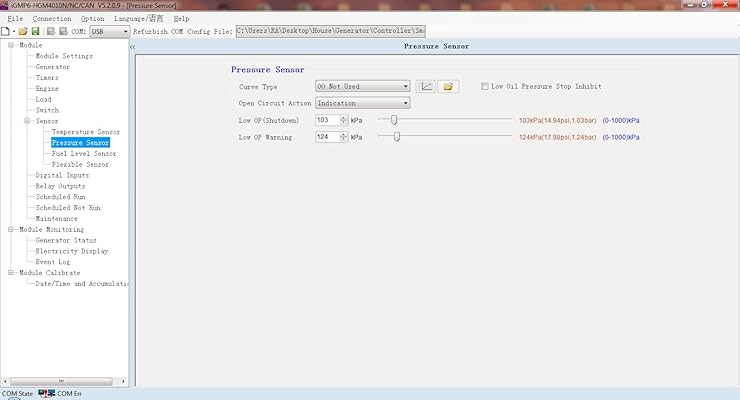Select Generator Status in the tree
The height and width of the screenshot is (400, 740).
[x=66, y=241]
